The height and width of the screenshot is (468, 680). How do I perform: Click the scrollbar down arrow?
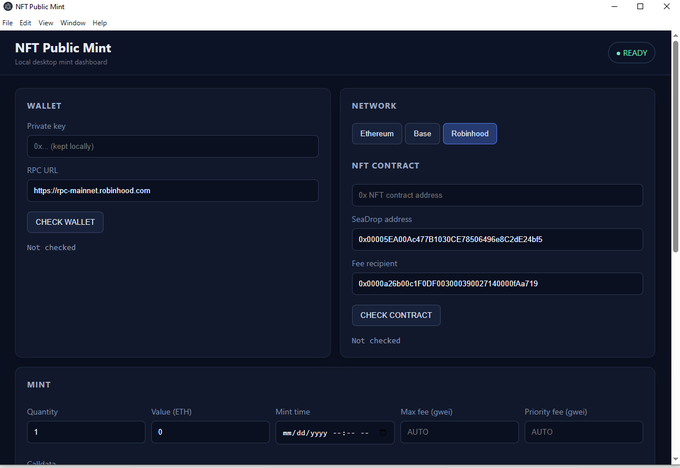675,460
